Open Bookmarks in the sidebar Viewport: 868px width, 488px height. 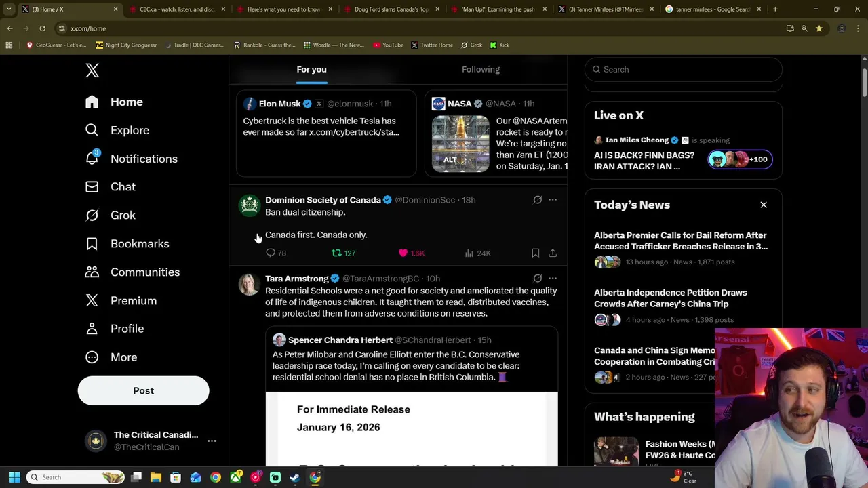pyautogui.click(x=127, y=244)
